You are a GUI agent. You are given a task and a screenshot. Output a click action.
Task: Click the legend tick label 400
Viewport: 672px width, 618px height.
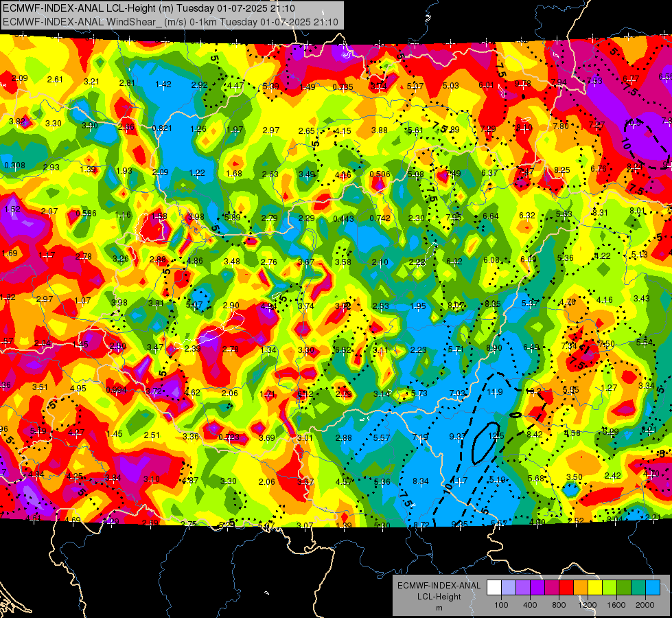pyautogui.click(x=530, y=605)
